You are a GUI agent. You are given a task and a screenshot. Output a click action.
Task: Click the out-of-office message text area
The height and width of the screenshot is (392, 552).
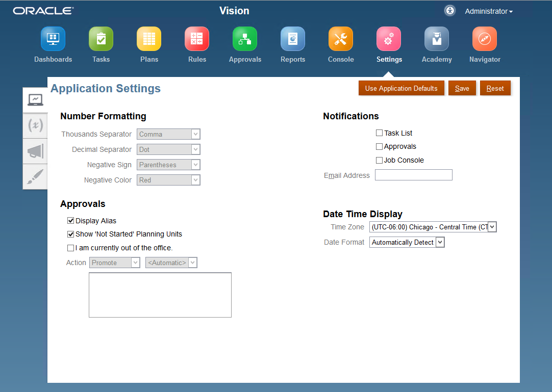pos(160,295)
